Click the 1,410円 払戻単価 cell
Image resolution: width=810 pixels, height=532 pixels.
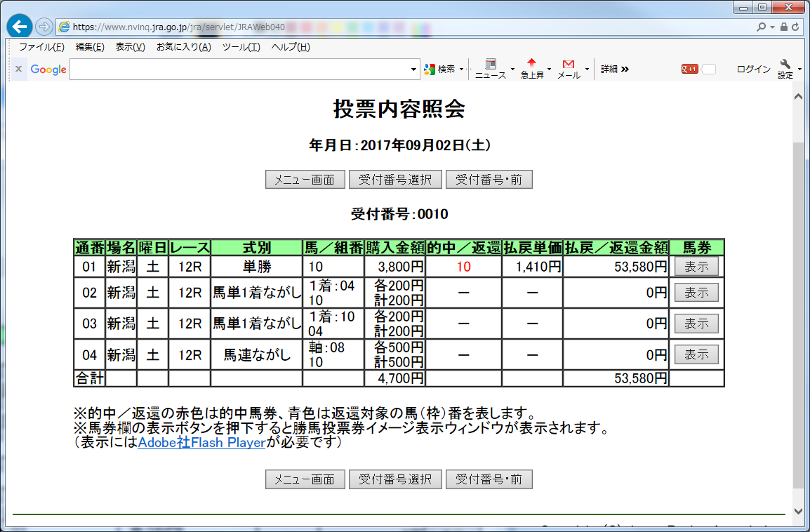532,267
